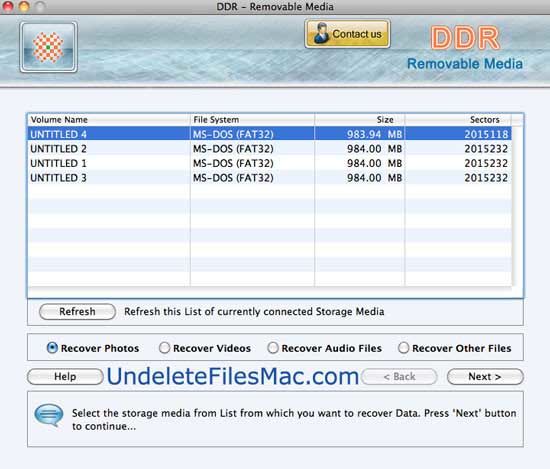
Task: Click the Refresh button
Action: point(77,311)
